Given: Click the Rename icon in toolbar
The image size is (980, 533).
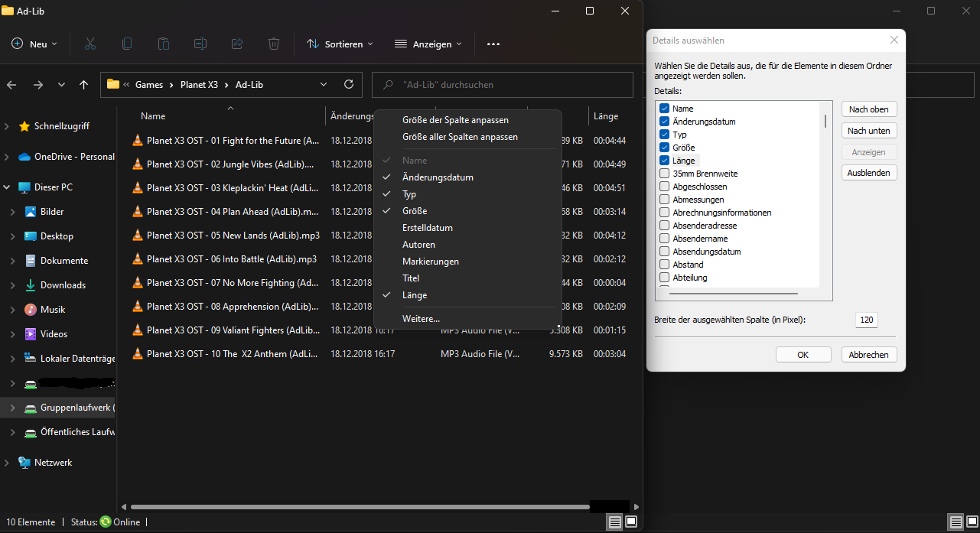Looking at the screenshot, I should click(200, 44).
